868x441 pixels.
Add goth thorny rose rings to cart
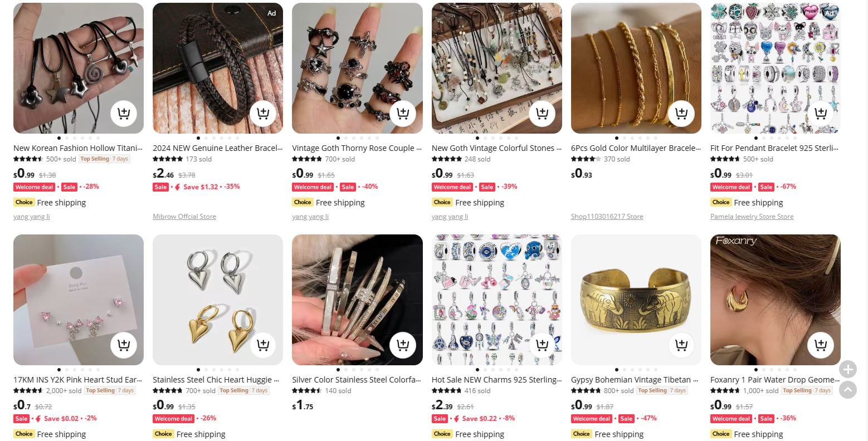pos(402,114)
